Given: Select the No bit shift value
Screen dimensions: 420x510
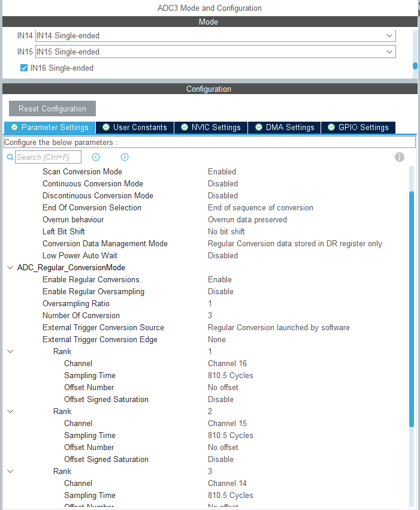Looking at the screenshot, I should (226, 231).
